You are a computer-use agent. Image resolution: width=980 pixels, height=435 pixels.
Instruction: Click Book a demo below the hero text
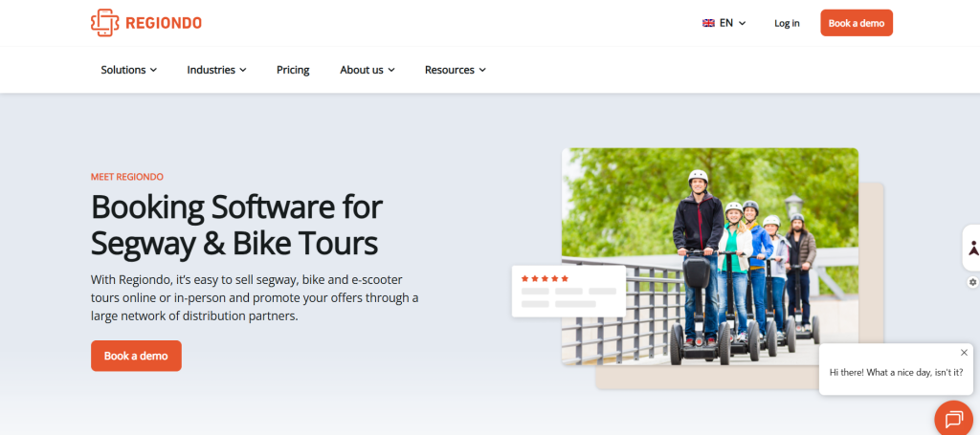click(136, 356)
